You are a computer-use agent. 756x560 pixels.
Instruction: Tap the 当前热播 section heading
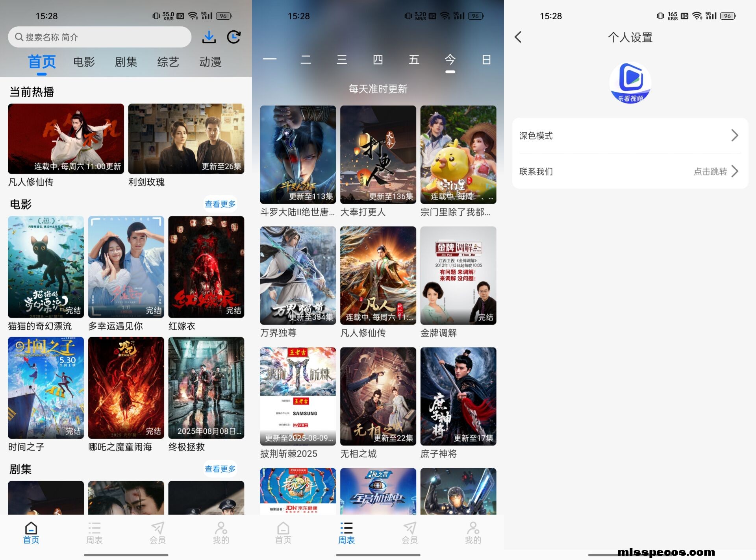pyautogui.click(x=32, y=92)
